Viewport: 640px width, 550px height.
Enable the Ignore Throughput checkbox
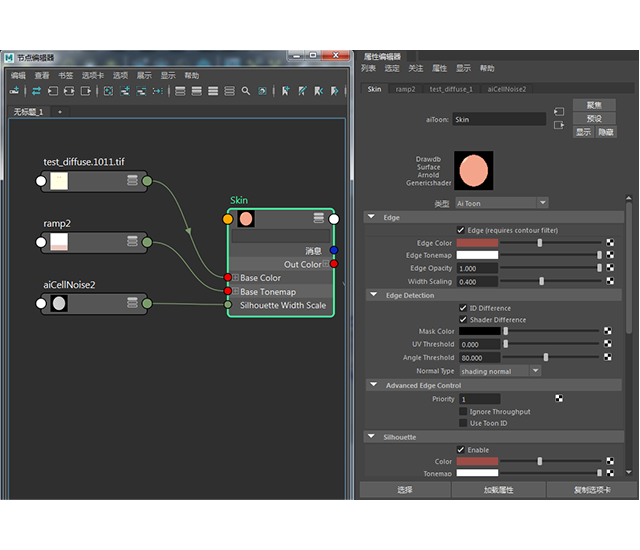point(462,411)
